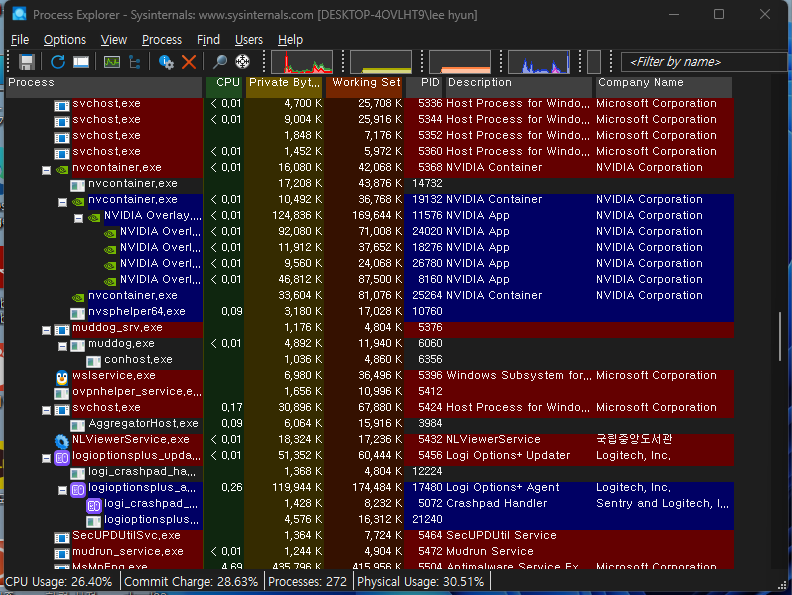
Task: Click the penguin icon beside wslservice.exe
Action: [62, 376]
